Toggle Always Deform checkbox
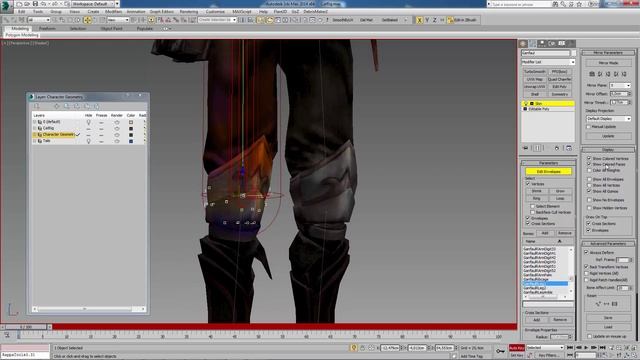Image resolution: width=640 pixels, height=360 pixels. pos(587,253)
